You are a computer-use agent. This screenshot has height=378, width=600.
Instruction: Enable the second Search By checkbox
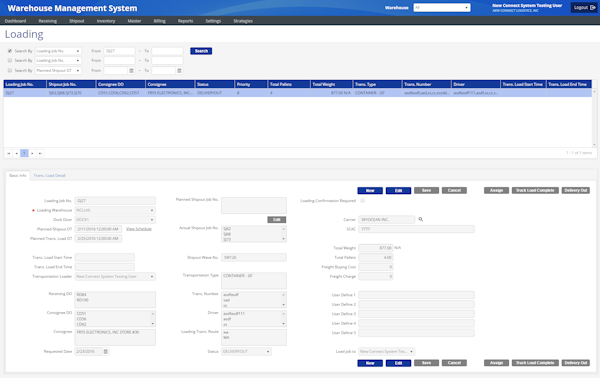[x=10, y=60]
